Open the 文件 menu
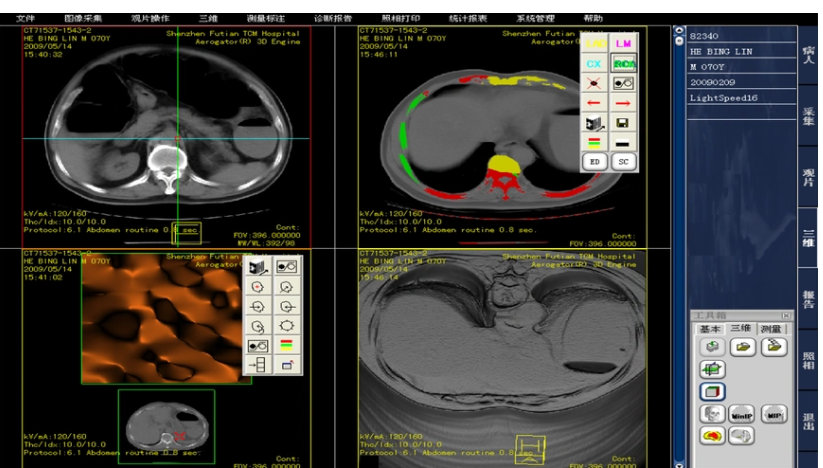The image size is (823, 468). [25, 18]
